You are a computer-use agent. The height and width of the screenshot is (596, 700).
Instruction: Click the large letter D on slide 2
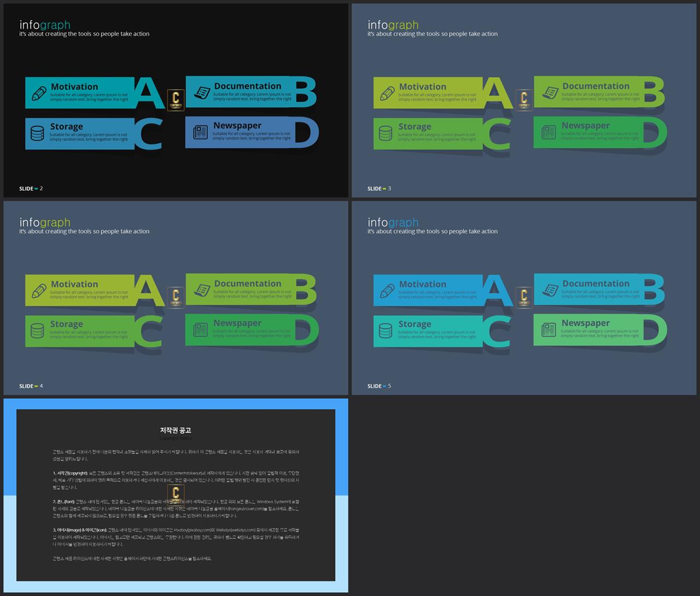pos(306,132)
